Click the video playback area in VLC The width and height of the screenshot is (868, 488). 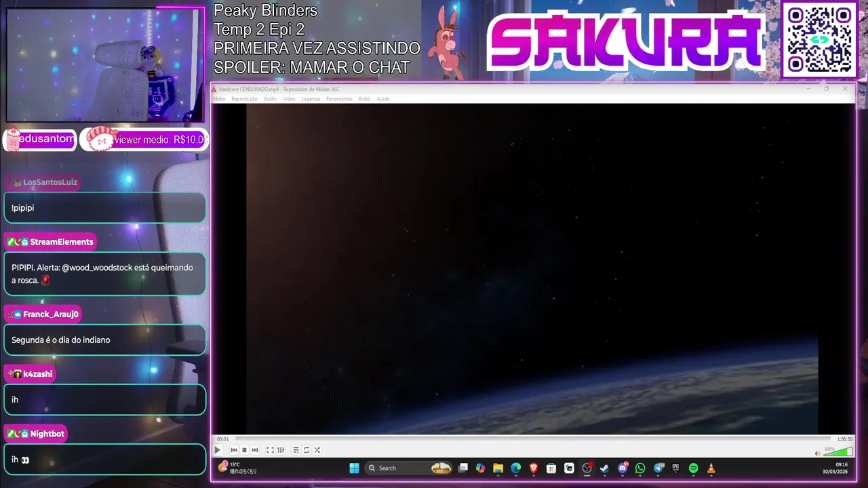tap(532, 269)
